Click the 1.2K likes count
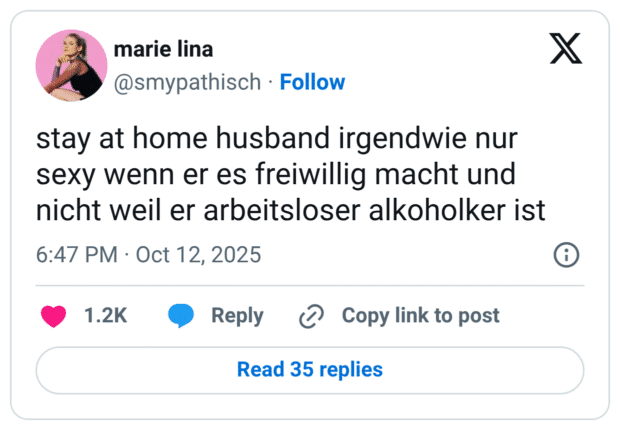Viewport: 620px width, 430px height. (x=105, y=316)
